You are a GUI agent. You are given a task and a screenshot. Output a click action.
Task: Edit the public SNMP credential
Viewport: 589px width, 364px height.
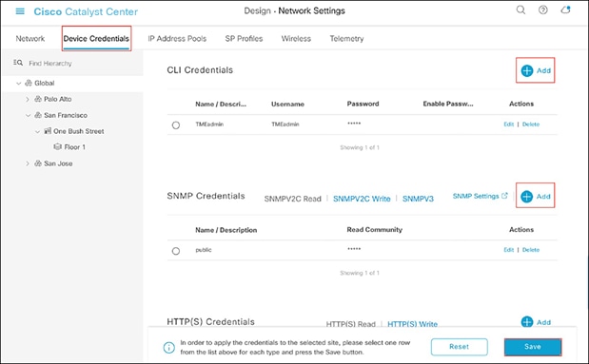(x=509, y=250)
